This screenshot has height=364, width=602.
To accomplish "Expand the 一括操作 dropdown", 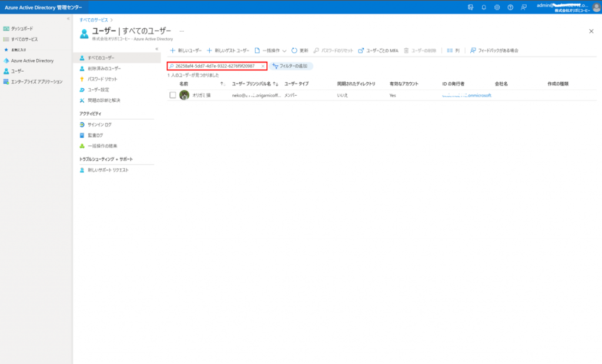I will coord(270,51).
